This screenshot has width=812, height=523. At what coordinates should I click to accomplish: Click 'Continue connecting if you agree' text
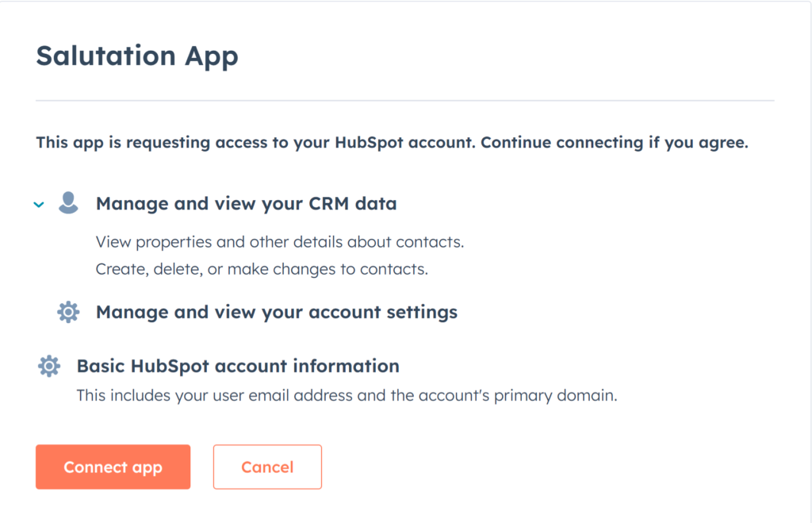click(x=615, y=143)
